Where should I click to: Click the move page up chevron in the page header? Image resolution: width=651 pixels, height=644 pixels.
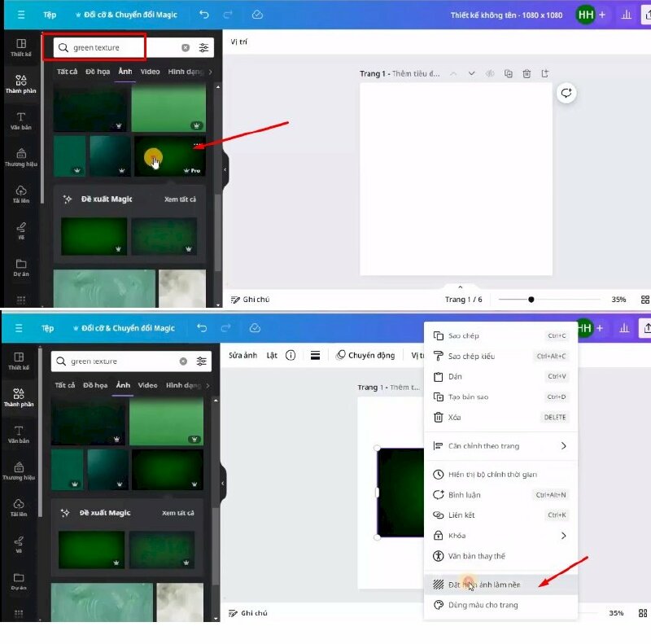pyautogui.click(x=454, y=74)
